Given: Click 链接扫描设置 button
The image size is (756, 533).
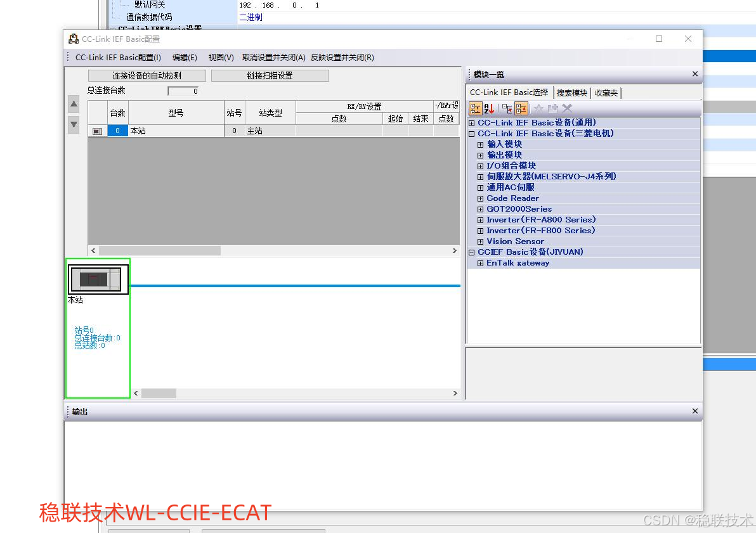Looking at the screenshot, I should pyautogui.click(x=270, y=75).
